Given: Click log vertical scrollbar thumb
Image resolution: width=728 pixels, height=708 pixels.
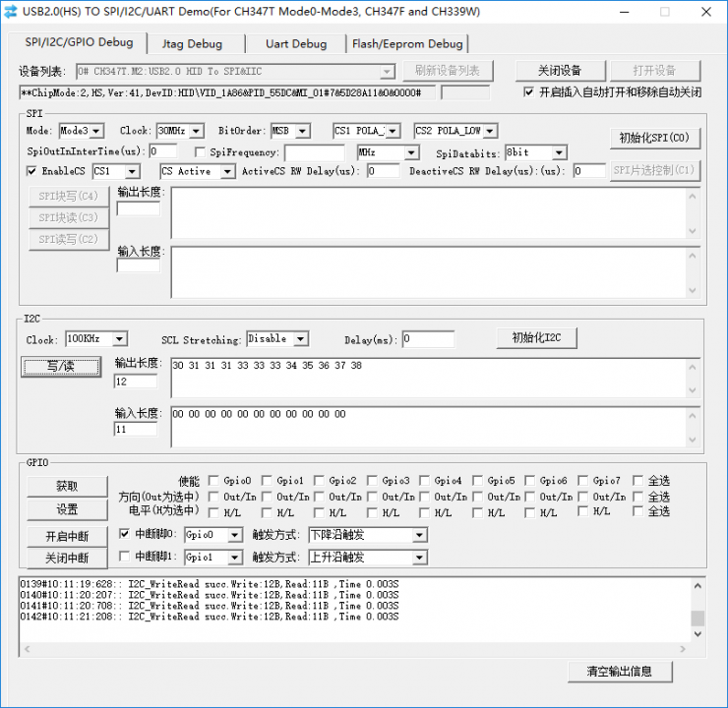Looking at the screenshot, I should [698, 618].
